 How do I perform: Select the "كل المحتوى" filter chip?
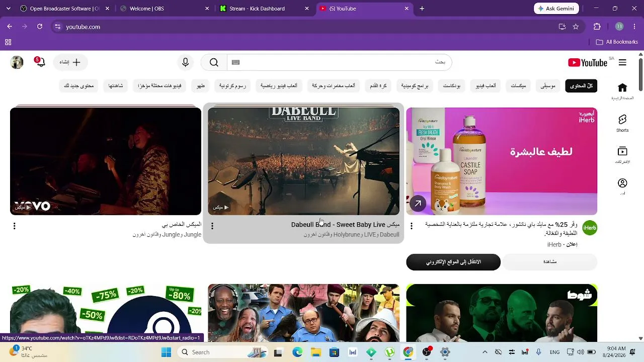581,86
